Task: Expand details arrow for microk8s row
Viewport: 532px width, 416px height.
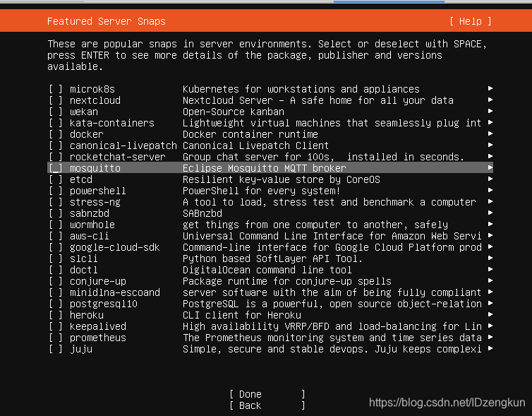Action: click(490, 88)
